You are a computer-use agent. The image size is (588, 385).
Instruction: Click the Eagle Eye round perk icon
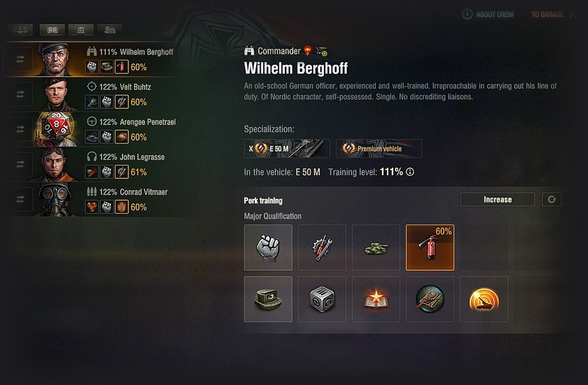429,299
